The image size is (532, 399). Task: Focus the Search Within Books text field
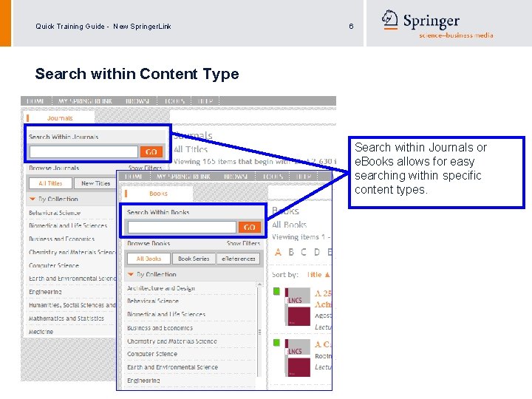pyautogui.click(x=182, y=227)
